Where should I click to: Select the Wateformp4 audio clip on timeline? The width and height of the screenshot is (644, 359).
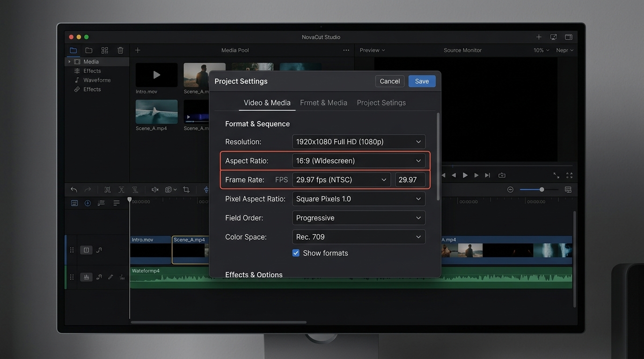click(x=351, y=278)
